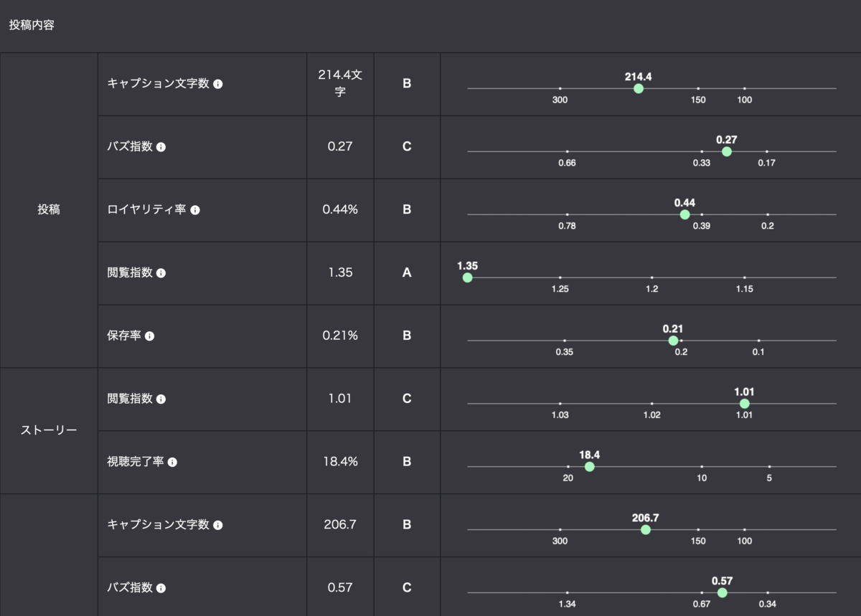861x616 pixels.
Task: Click the info icon beside ロイヤリティ率
Action: (x=195, y=210)
